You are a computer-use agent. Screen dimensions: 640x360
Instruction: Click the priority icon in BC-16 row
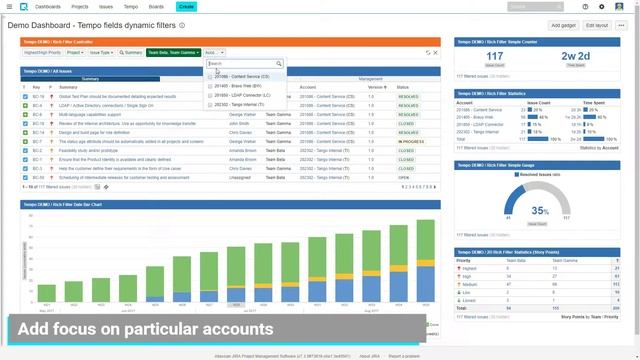pos(51,124)
